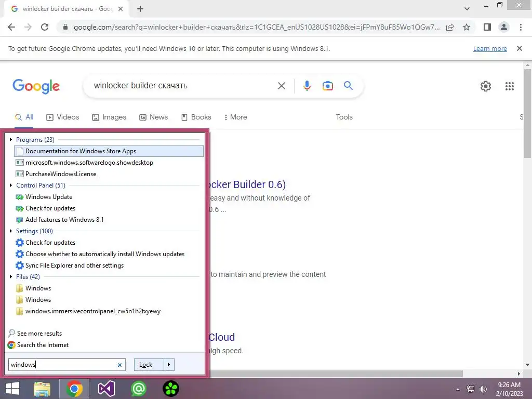
Task: Click See more results
Action: pyautogui.click(x=35, y=334)
